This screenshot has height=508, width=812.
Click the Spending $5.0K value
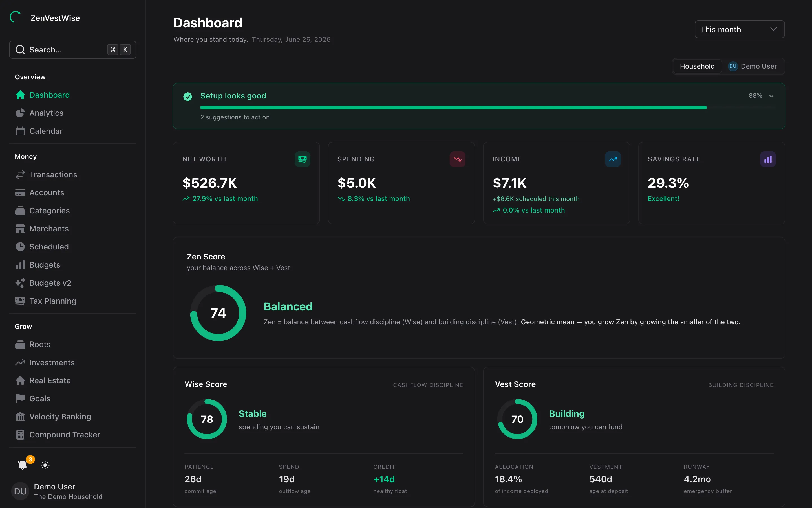(357, 183)
